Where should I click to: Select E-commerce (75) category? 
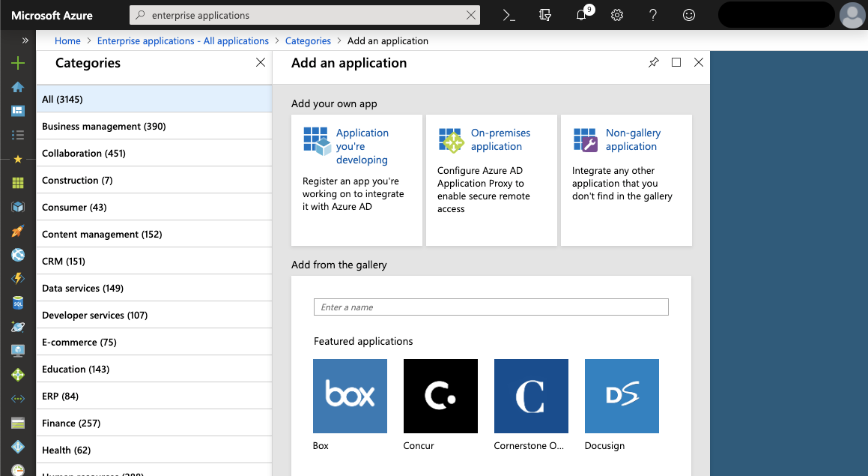154,342
